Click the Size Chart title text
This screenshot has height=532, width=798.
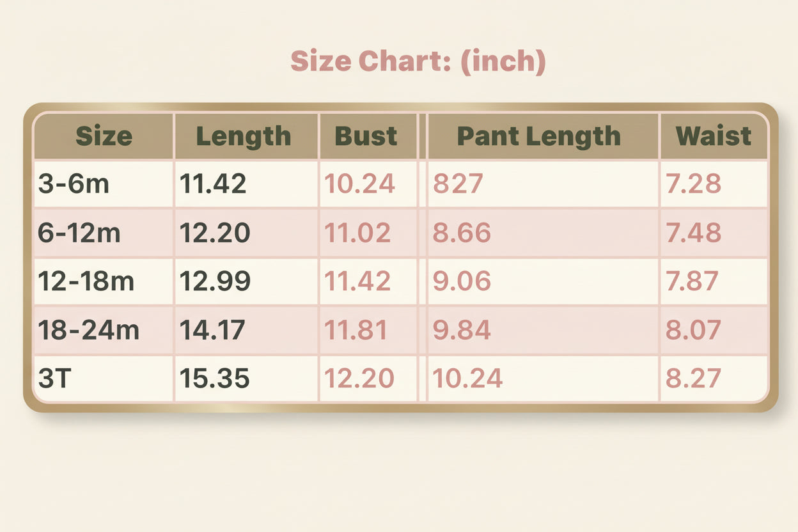tap(418, 61)
